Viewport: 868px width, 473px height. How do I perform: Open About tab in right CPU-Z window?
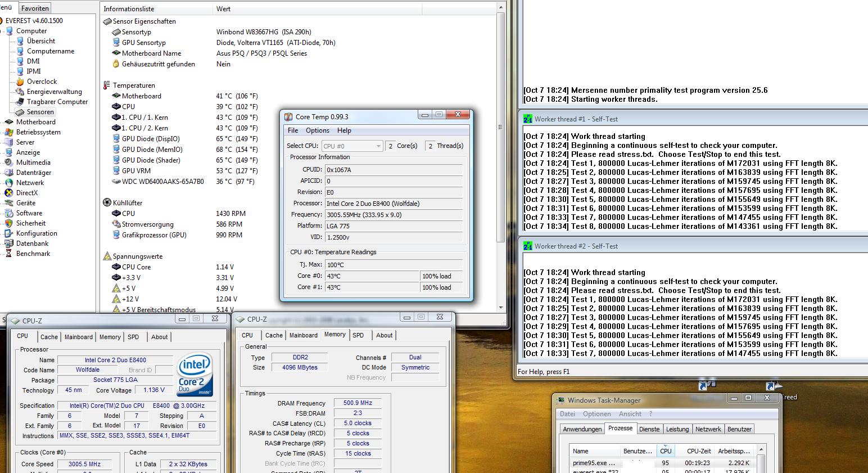(x=385, y=335)
